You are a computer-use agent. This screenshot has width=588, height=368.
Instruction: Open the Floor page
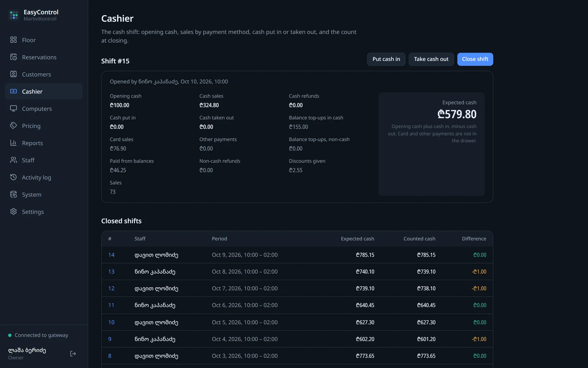tap(44, 40)
